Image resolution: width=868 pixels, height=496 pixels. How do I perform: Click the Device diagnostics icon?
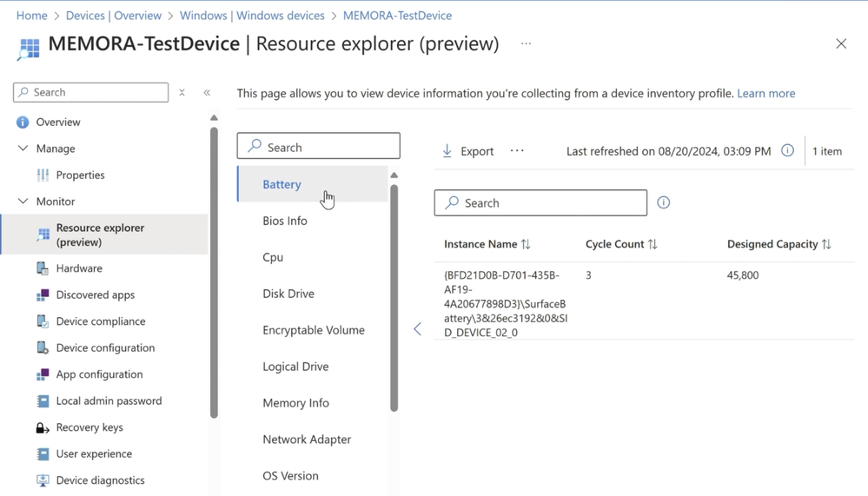pos(43,480)
